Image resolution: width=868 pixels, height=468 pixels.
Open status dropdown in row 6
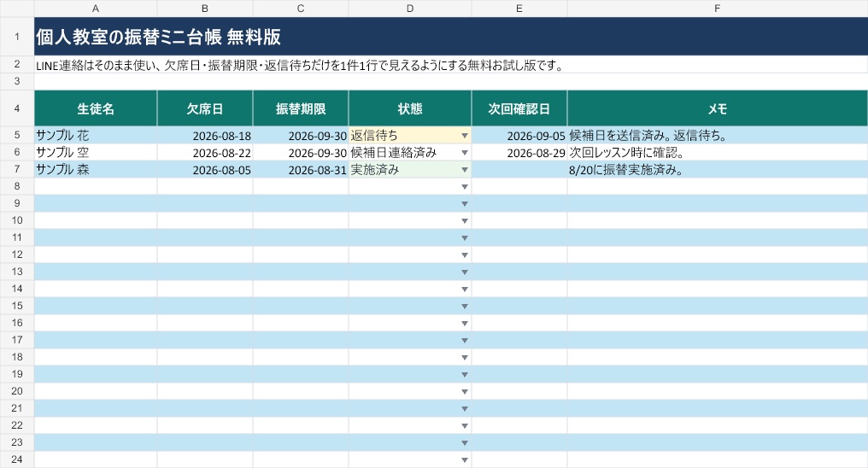(465, 153)
